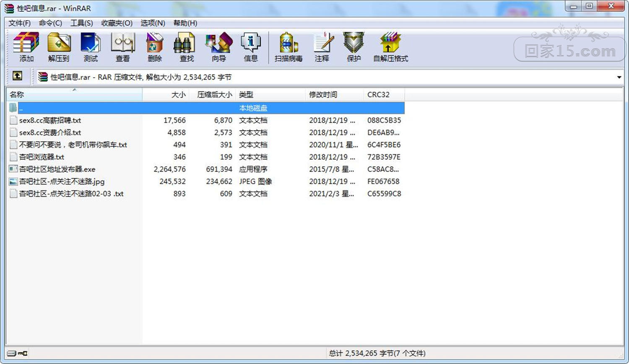Open the Tools (工具) menu

pos(82,23)
